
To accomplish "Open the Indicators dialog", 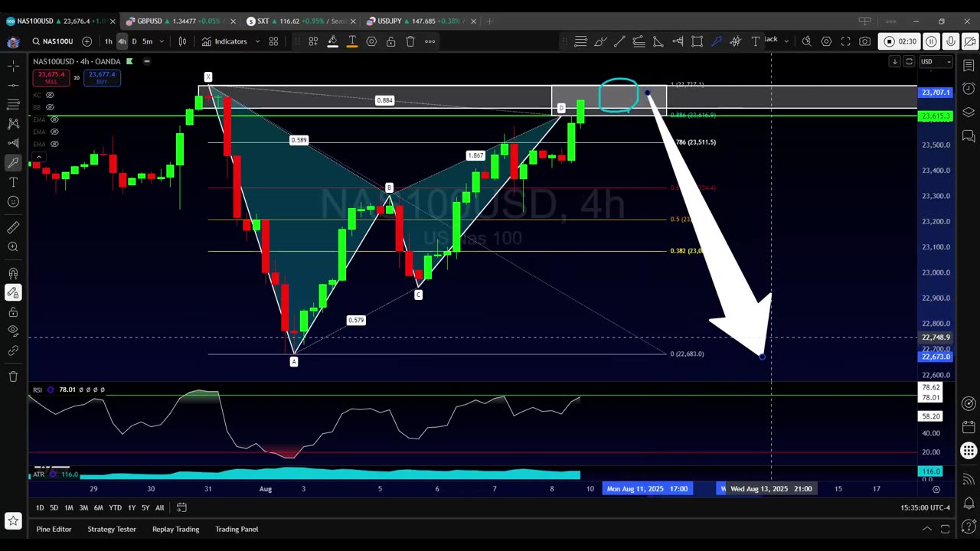I will (224, 41).
